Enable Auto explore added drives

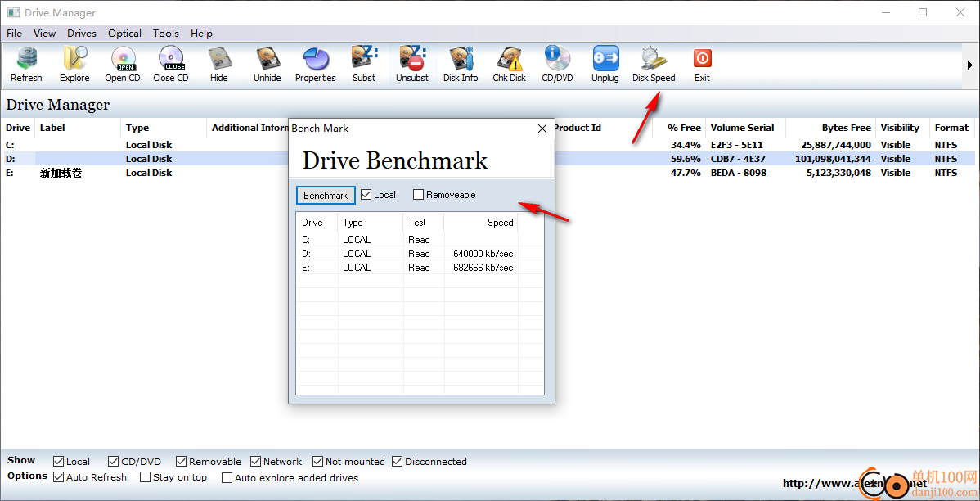[290, 478]
